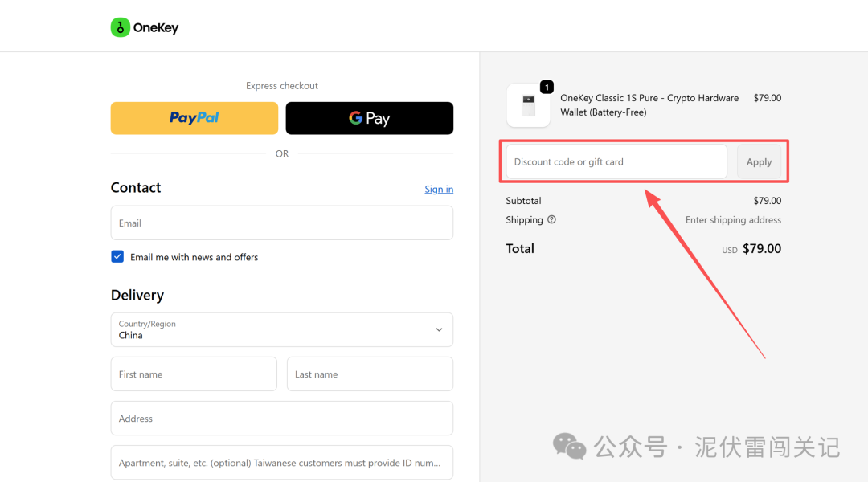Click the Express checkout heading
The height and width of the screenshot is (482, 868).
point(282,86)
